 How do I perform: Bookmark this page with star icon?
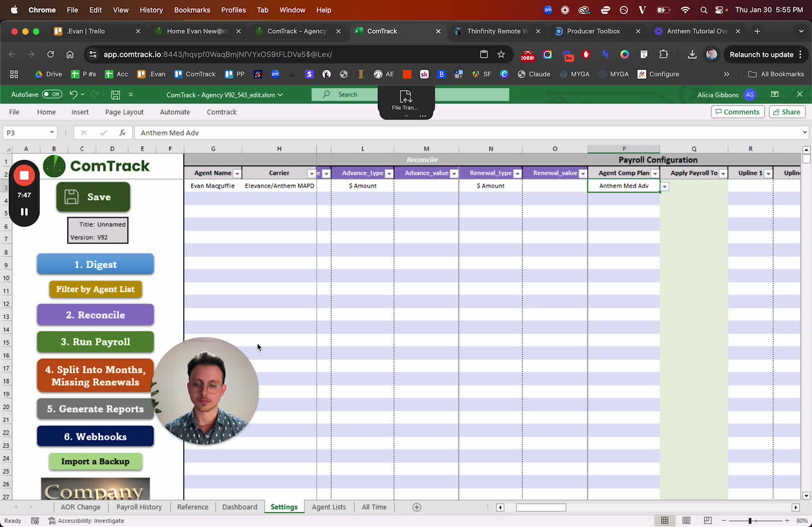501,54
